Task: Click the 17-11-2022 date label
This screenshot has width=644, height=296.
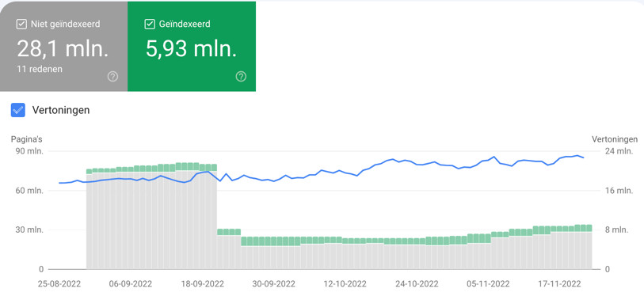Action: click(x=560, y=284)
